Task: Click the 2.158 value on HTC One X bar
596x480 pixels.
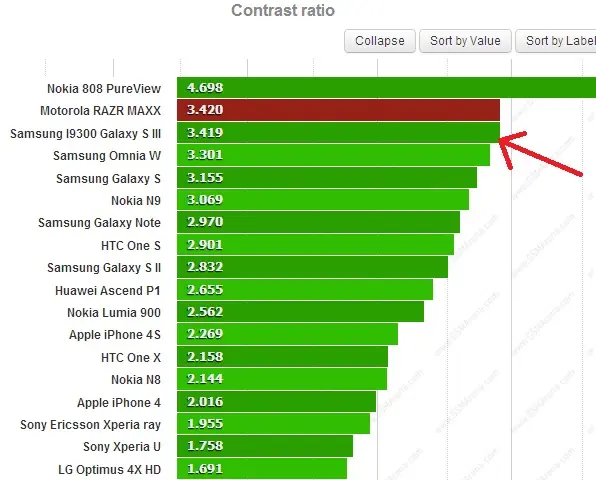Action: [x=205, y=356]
